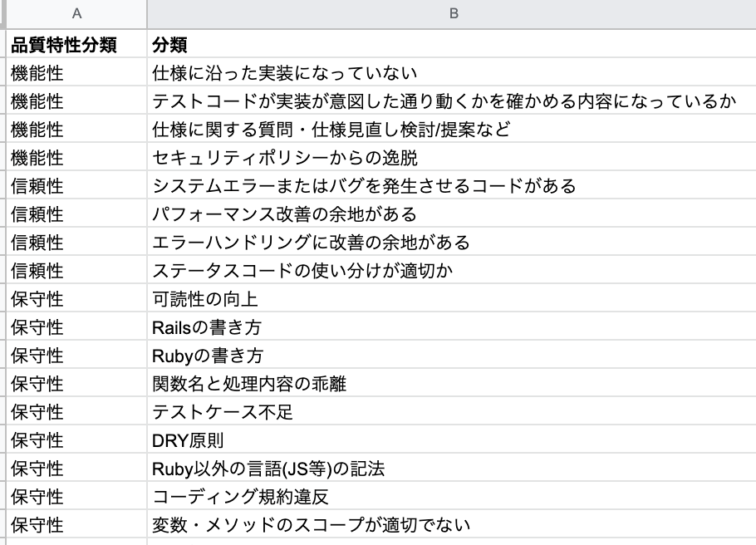Viewport: 756px width, 545px height.
Task: Select cell Ruby以外の言語(JS等)の記法
Action: click(452, 468)
